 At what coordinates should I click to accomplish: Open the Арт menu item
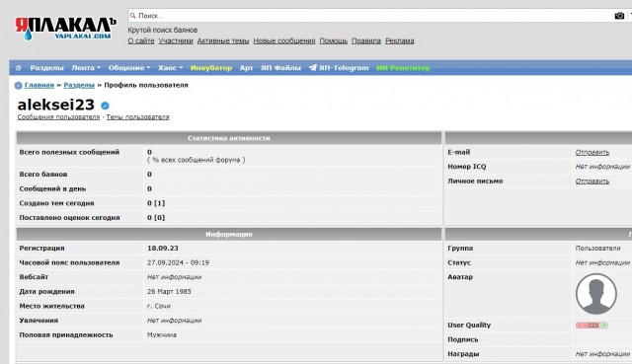tap(246, 68)
